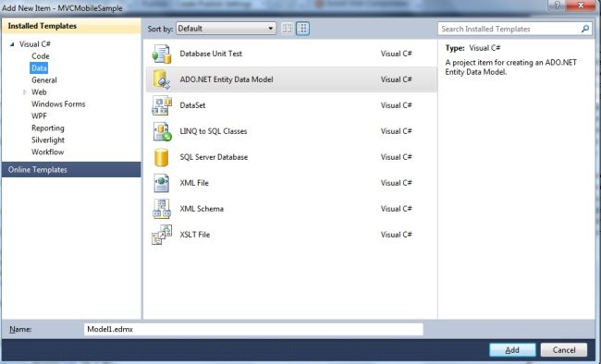Click the SQL Server Database cylinder icon
The height and width of the screenshot is (364, 601).
(162, 157)
